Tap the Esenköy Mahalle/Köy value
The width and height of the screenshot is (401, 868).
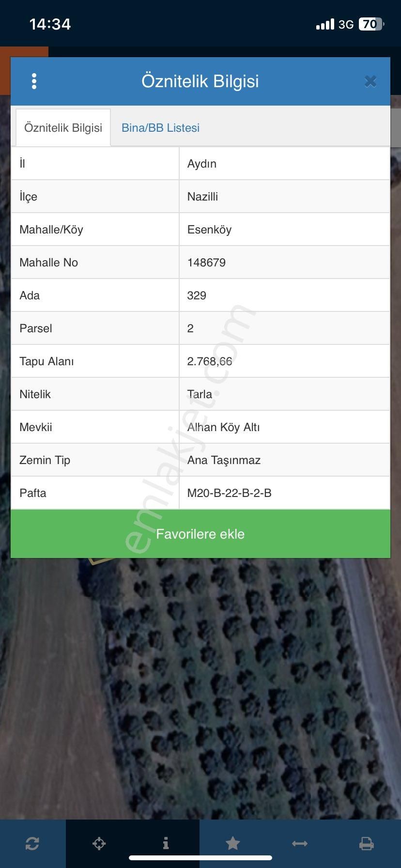pos(209,230)
